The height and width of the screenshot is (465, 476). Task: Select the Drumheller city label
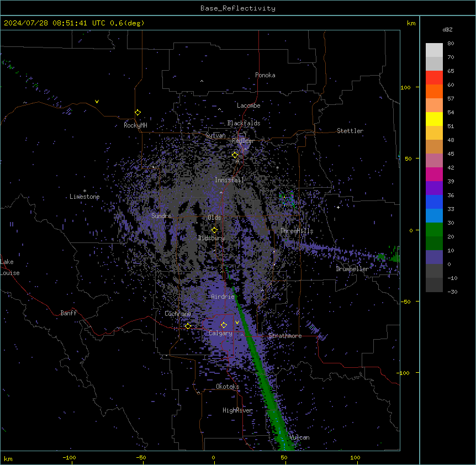352,269
